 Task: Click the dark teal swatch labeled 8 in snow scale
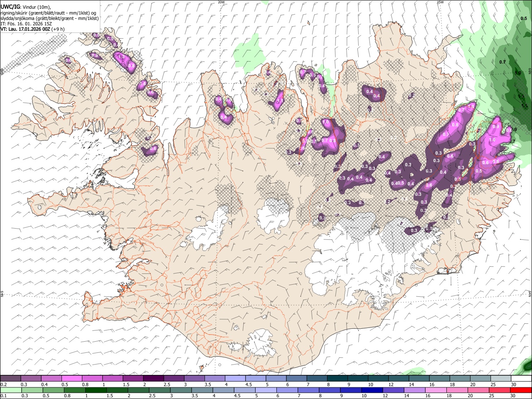(337, 378)
